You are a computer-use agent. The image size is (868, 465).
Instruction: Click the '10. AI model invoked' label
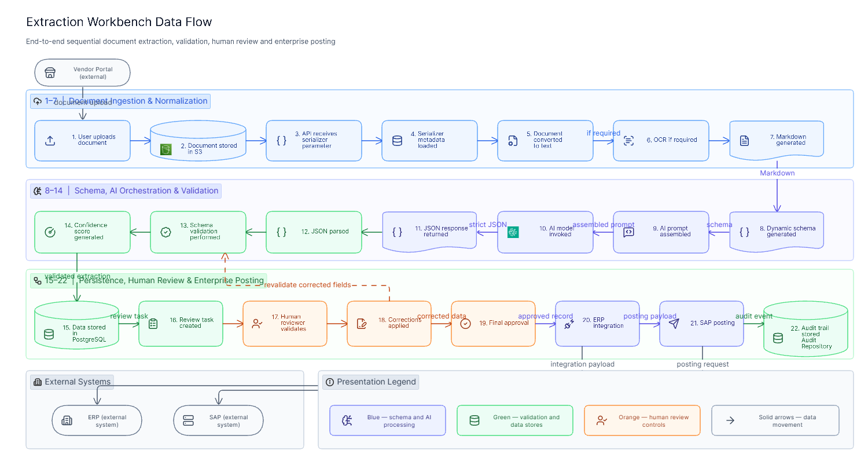coord(556,232)
